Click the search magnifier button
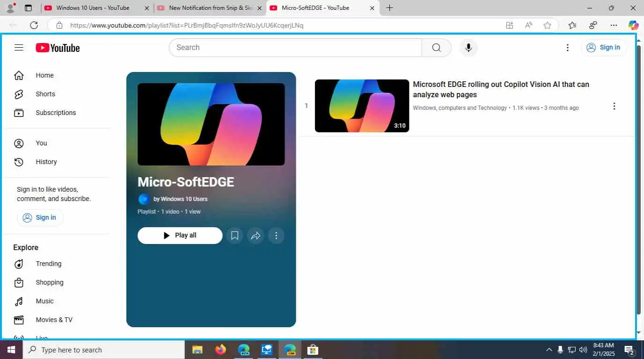The width and height of the screenshot is (644, 359). 436,48
